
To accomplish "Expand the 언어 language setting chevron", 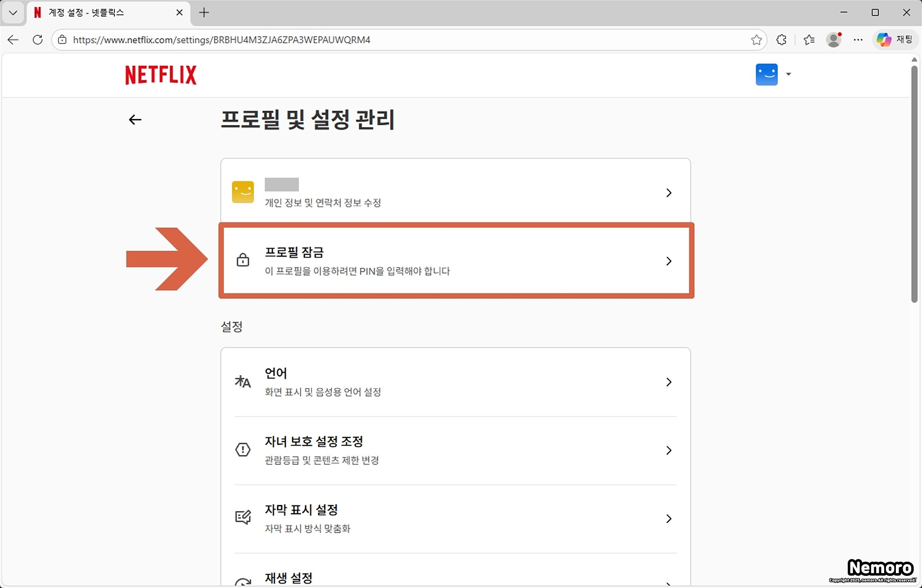I will pyautogui.click(x=669, y=382).
